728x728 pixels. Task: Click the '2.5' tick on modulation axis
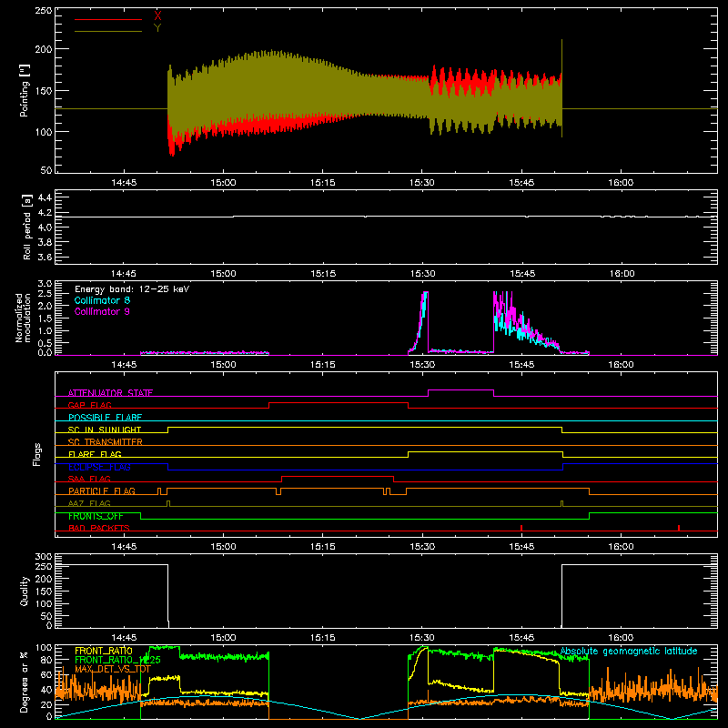coord(45,293)
